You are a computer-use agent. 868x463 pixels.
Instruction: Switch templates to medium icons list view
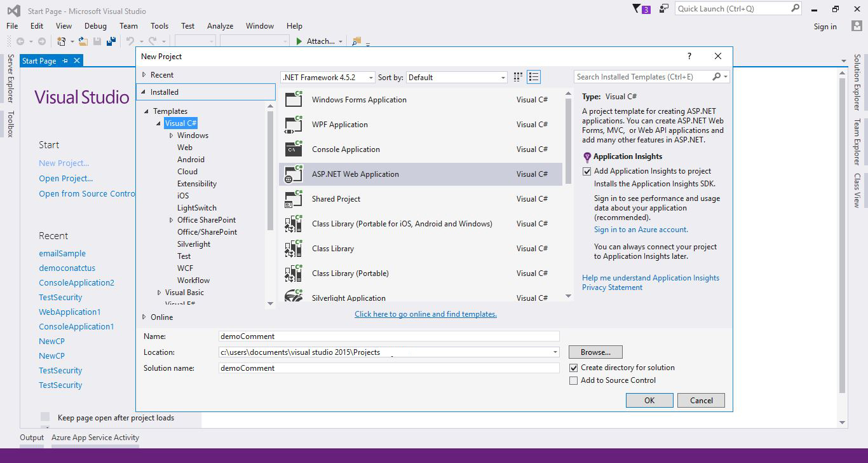[x=534, y=77]
